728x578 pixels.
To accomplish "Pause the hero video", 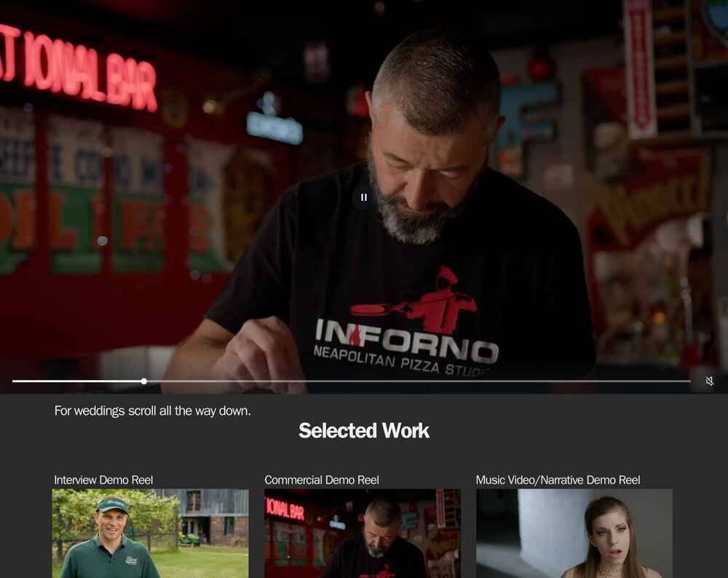I will tap(364, 197).
